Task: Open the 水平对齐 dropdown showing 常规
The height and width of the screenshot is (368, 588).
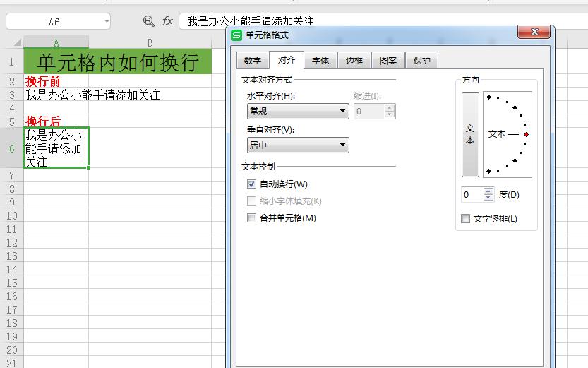Action: (x=298, y=112)
